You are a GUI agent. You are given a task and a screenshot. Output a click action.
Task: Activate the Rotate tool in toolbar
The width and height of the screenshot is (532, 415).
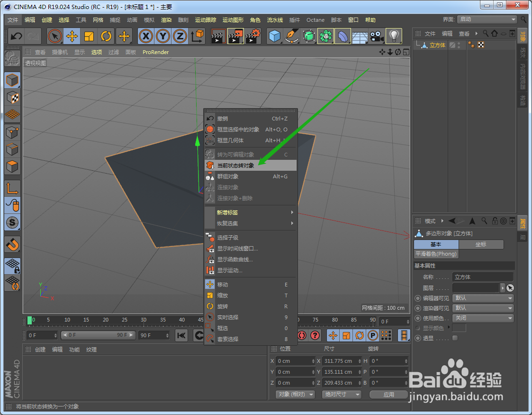(x=106, y=36)
